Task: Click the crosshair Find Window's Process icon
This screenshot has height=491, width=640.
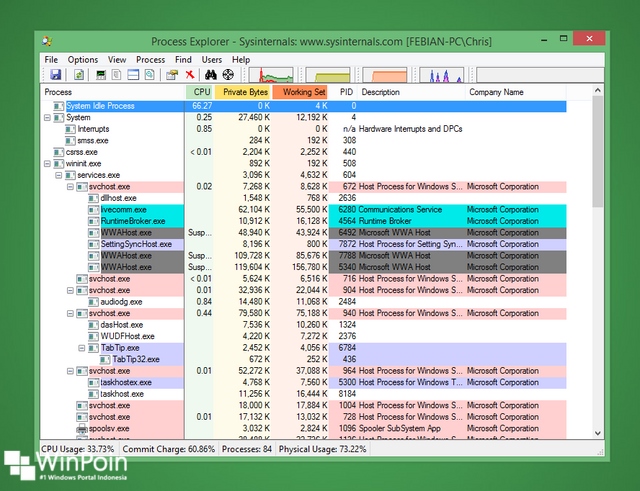Action: (228, 75)
